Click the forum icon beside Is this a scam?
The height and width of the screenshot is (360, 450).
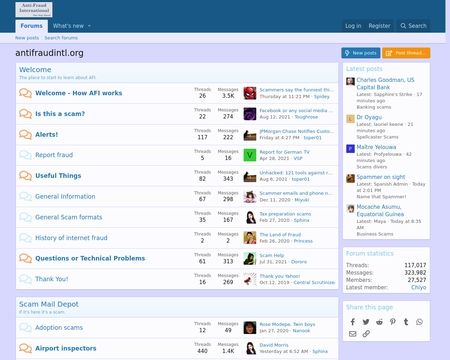[25, 114]
